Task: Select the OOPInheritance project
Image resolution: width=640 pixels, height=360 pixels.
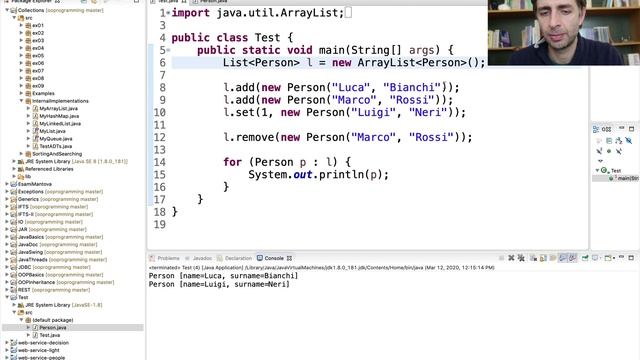Action: click(x=66, y=282)
